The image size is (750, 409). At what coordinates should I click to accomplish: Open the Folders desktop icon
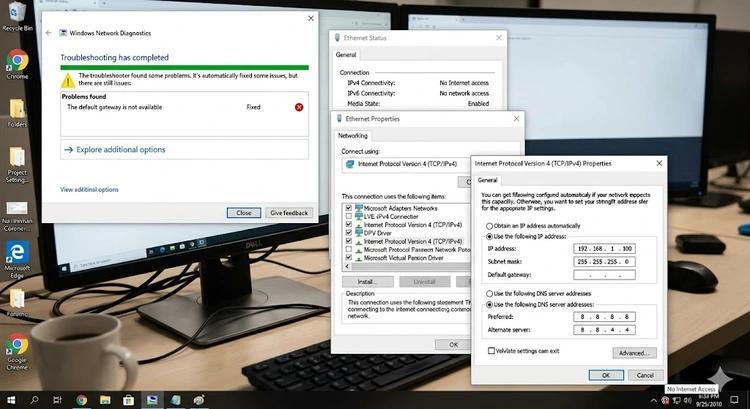(17, 112)
